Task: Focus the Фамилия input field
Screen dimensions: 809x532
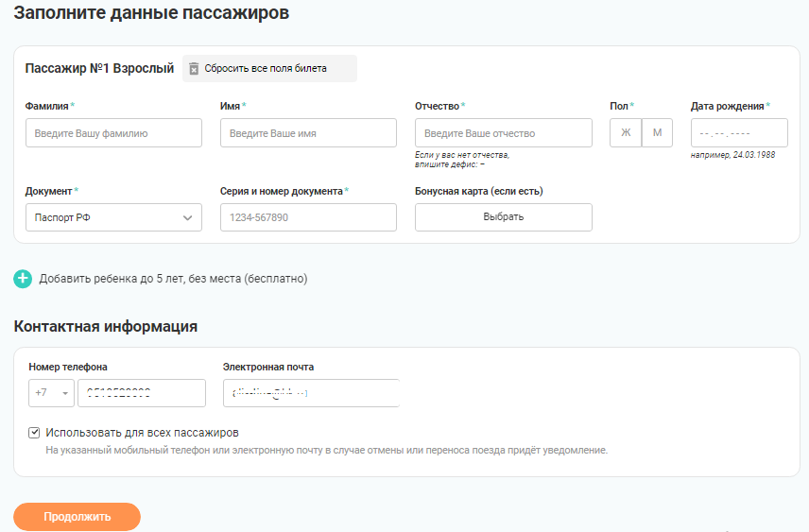Action: click(x=113, y=133)
